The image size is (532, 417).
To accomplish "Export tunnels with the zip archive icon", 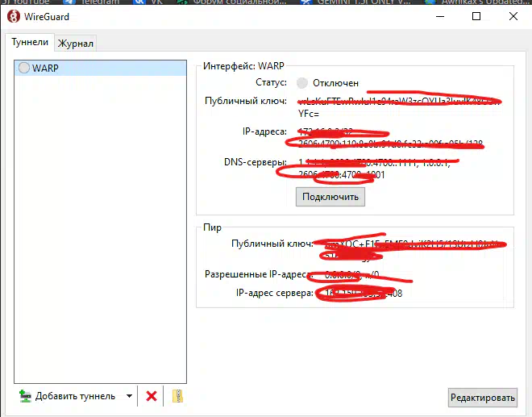I will (177, 396).
